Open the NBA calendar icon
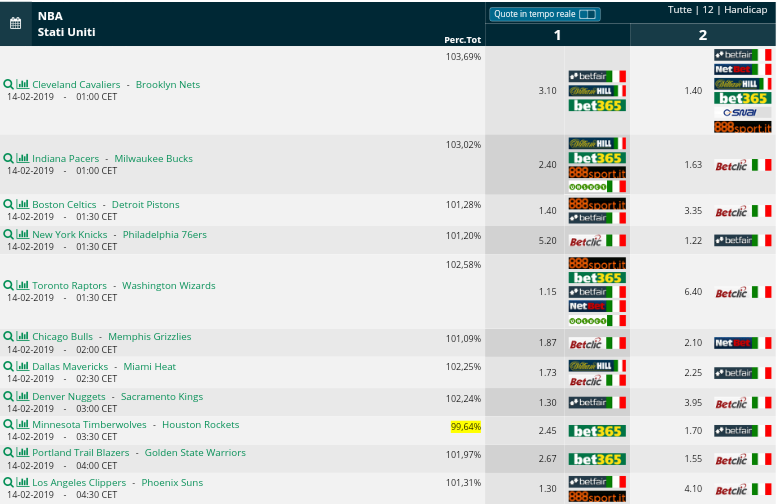This screenshot has width=778, height=504. pyautogui.click(x=15, y=23)
